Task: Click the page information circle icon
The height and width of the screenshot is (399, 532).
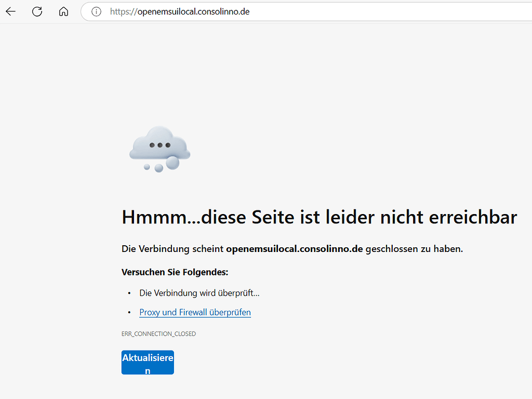Action: tap(96, 11)
